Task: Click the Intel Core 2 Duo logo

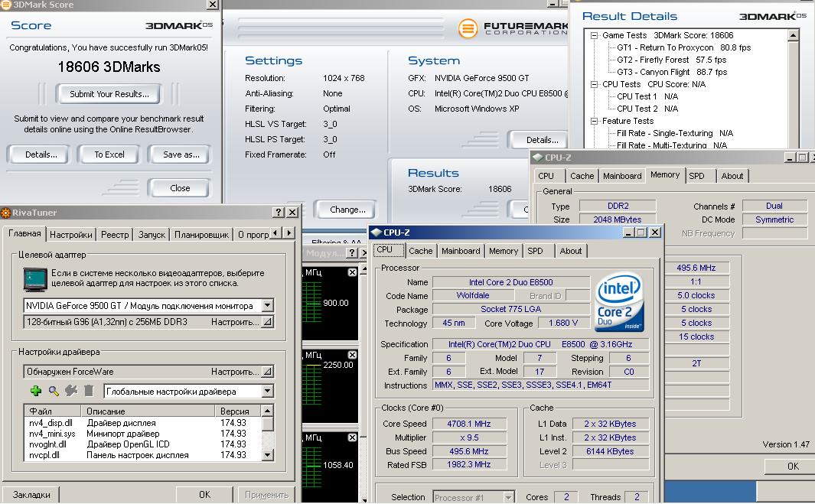Action: click(x=620, y=302)
